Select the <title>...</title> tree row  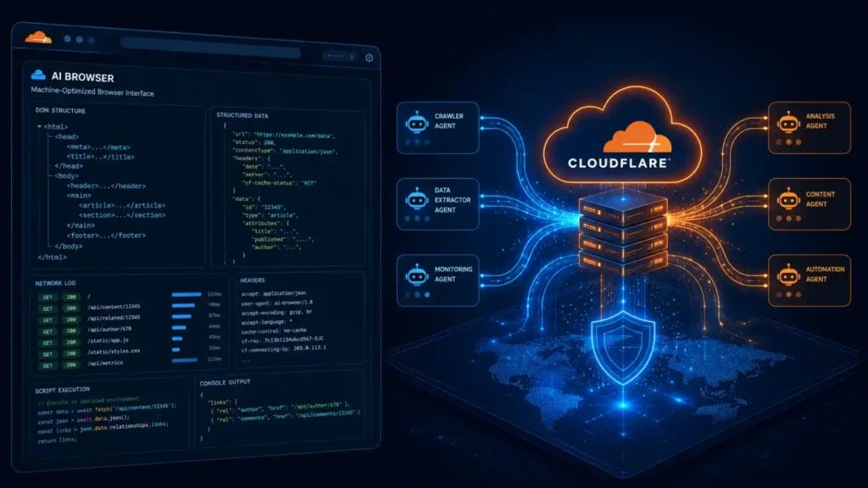pyautogui.click(x=101, y=157)
